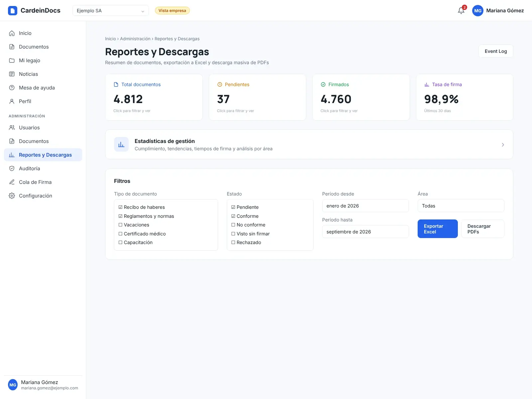Go to Inicio in sidebar
Image resolution: width=532 pixels, height=399 pixels.
(43, 33)
